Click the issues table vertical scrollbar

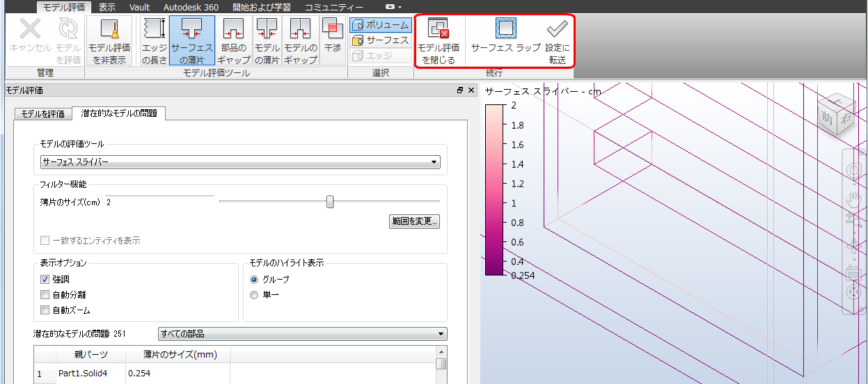pos(441,365)
